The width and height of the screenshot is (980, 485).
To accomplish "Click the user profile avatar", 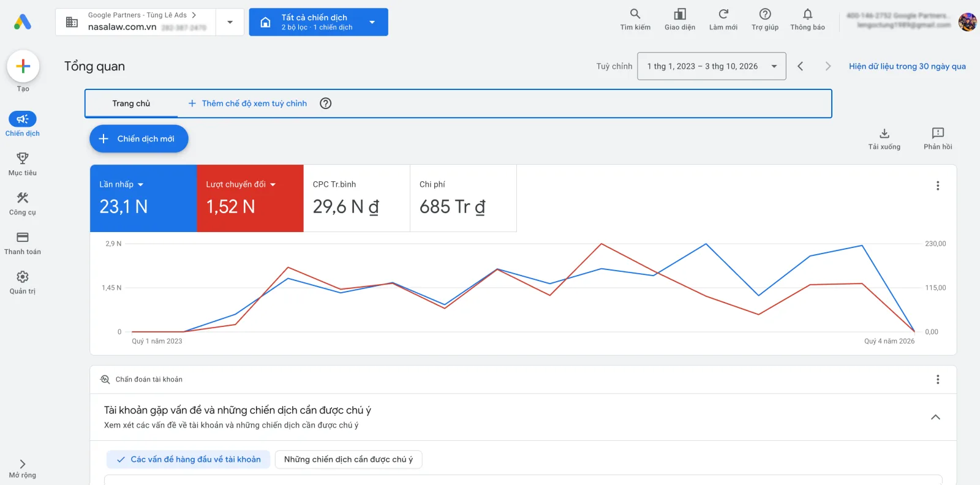I will coord(967,22).
